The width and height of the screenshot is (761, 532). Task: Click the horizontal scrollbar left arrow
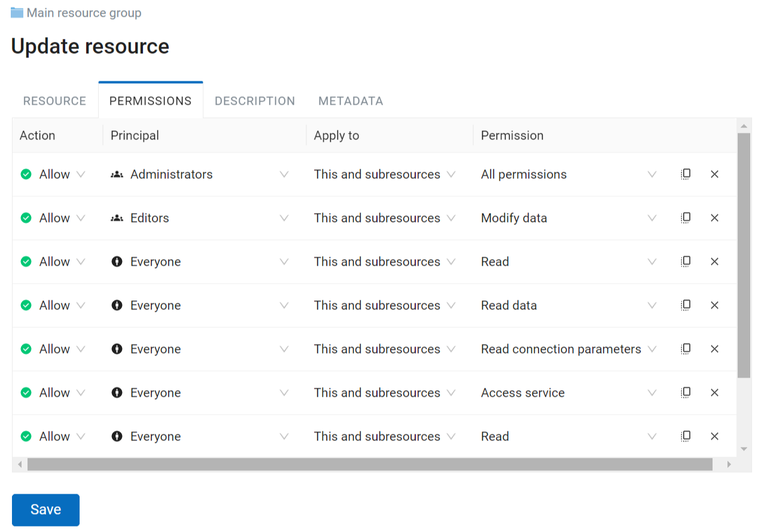pos(19,464)
